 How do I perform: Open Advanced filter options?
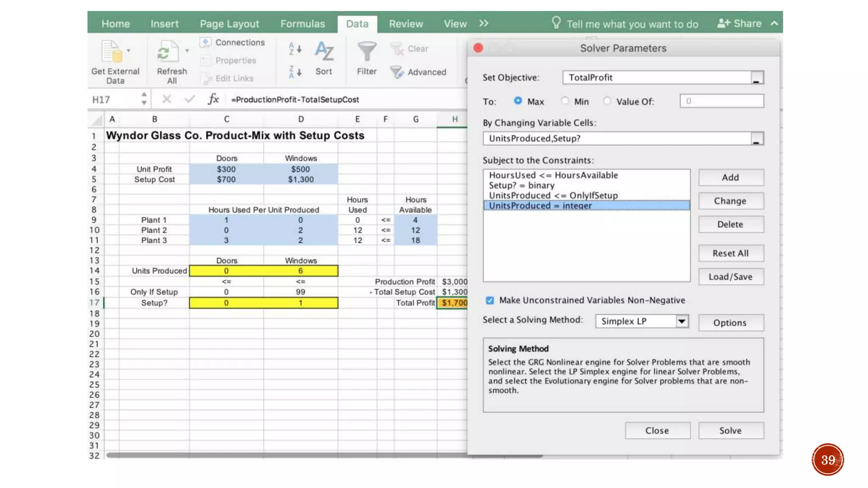click(418, 72)
